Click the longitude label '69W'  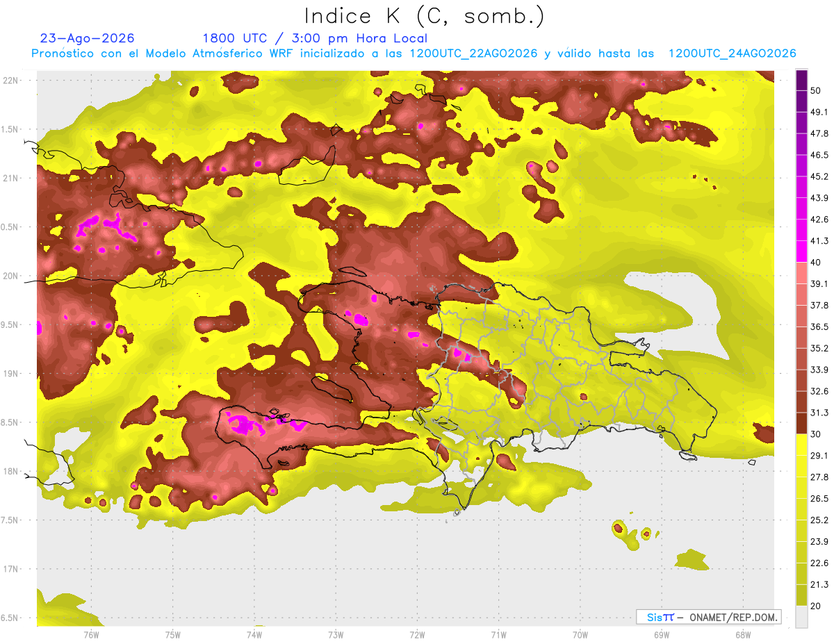(x=662, y=635)
